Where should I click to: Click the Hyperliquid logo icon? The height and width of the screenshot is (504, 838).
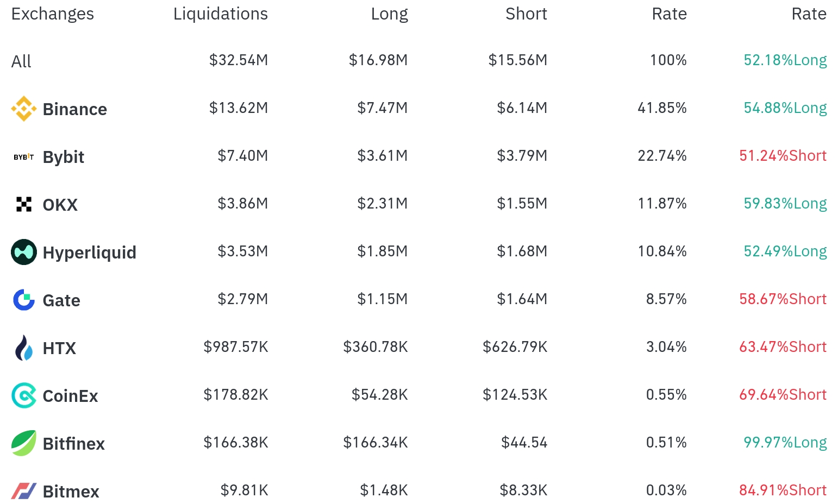tap(24, 252)
